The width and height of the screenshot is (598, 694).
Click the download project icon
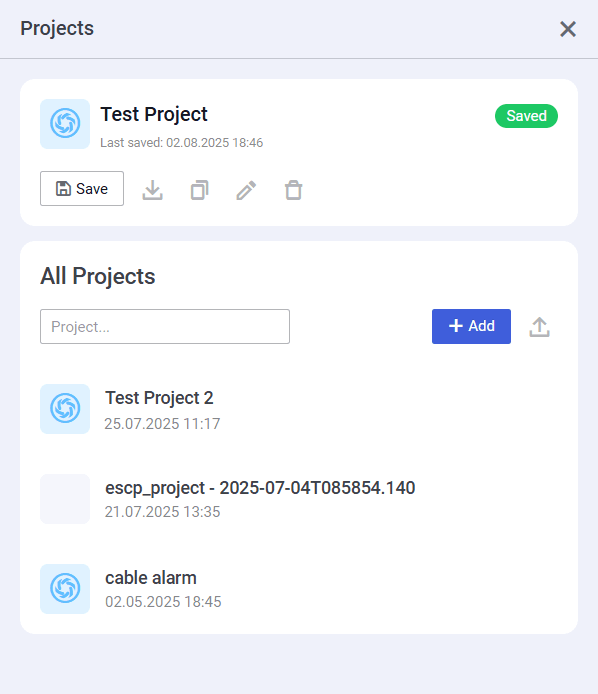pos(153,190)
